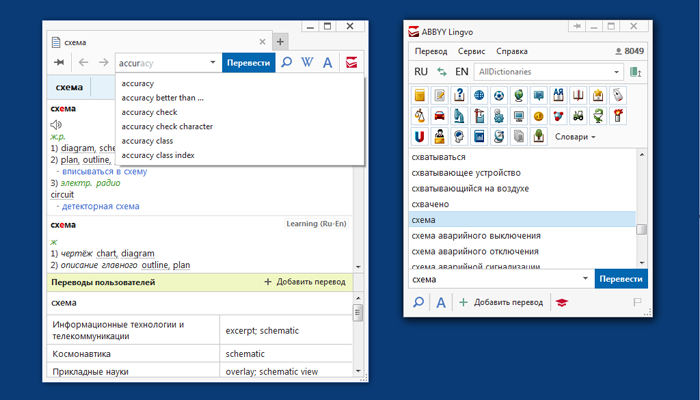Click the pin icon in card toolbar

coord(59,63)
